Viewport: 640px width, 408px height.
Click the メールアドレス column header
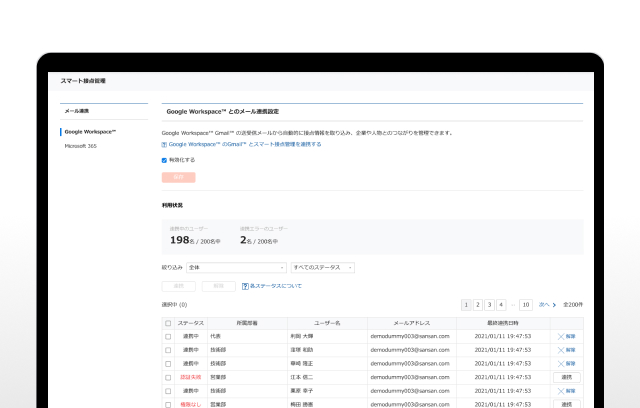point(411,323)
